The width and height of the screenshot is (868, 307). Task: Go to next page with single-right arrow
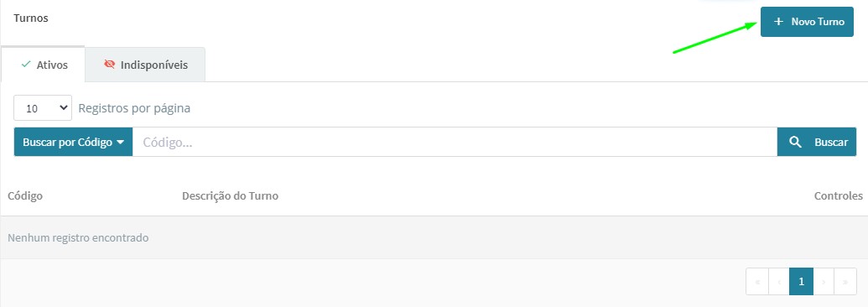[x=824, y=282]
